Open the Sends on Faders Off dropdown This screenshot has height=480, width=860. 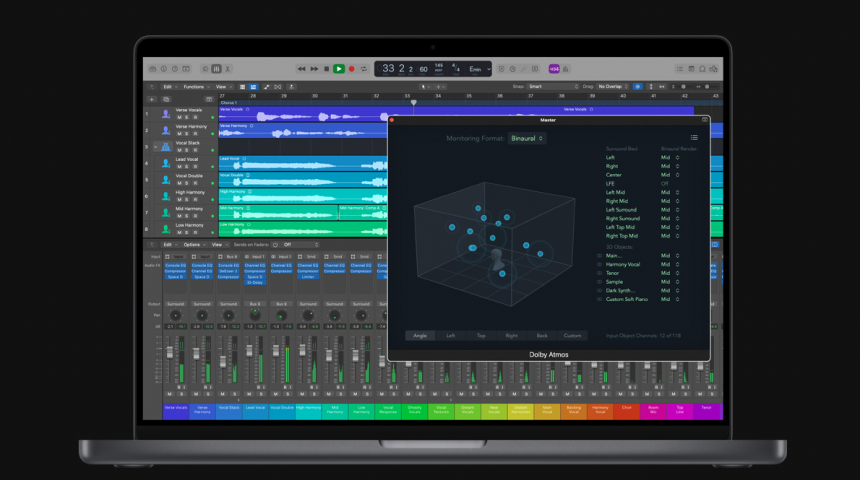(300, 245)
